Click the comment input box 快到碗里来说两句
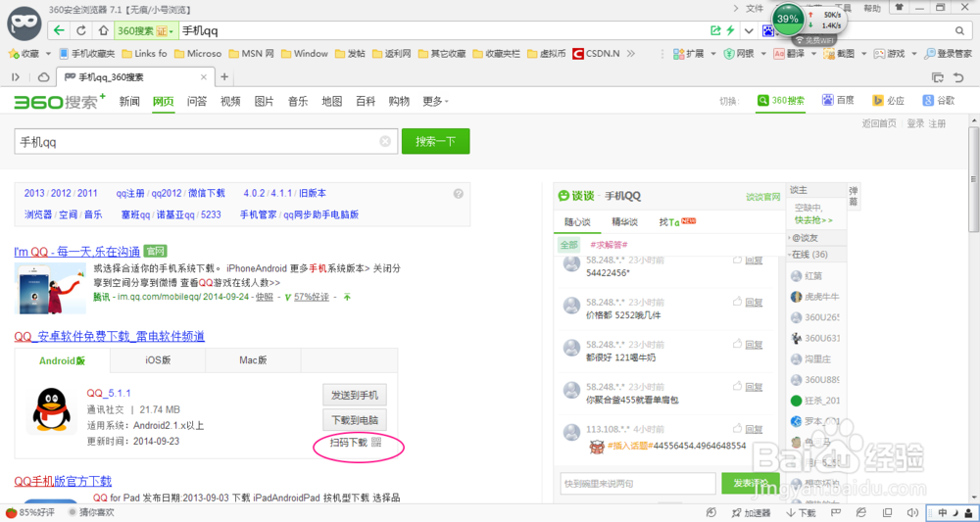The width and height of the screenshot is (980, 522). tap(638, 483)
